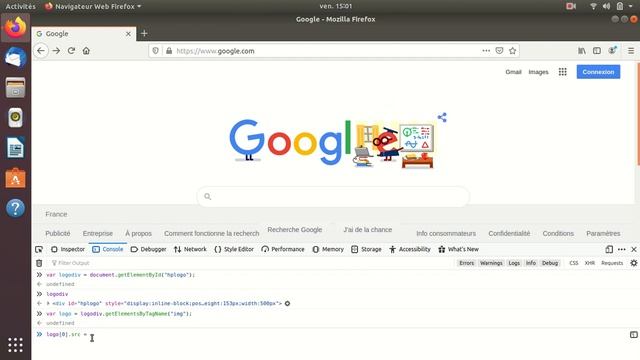The height and width of the screenshot is (360, 640).
Task: Open the Performance tab
Action: point(283,249)
